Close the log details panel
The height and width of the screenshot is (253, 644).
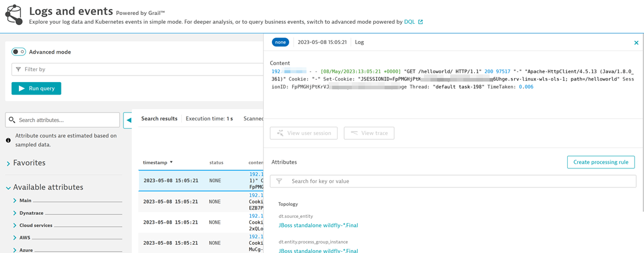click(x=636, y=43)
